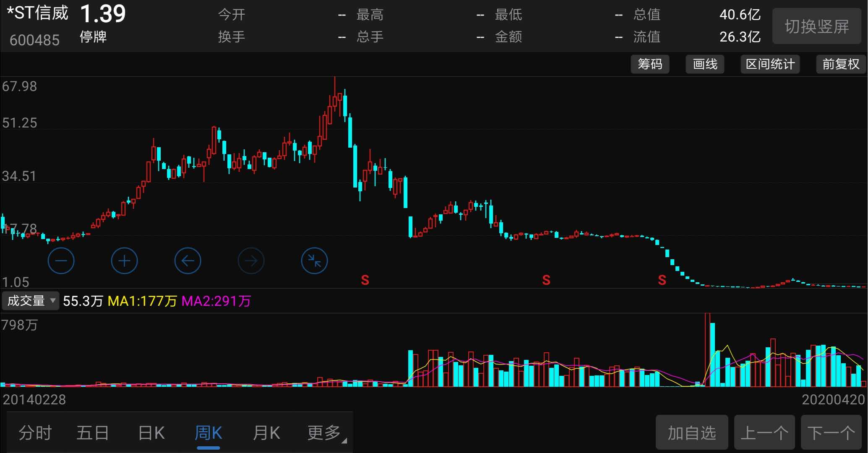Tap the stock code 600485
Screen dimensions: 868x453
[34, 40]
